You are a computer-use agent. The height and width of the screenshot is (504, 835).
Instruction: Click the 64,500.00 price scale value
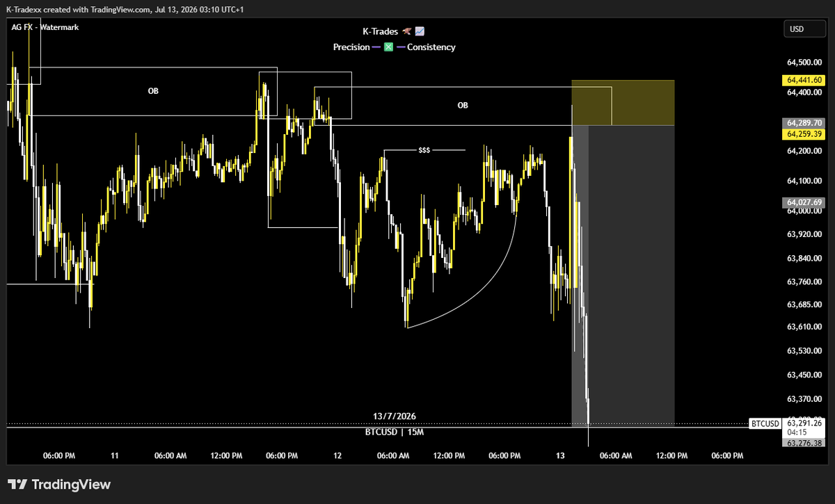tap(804, 62)
